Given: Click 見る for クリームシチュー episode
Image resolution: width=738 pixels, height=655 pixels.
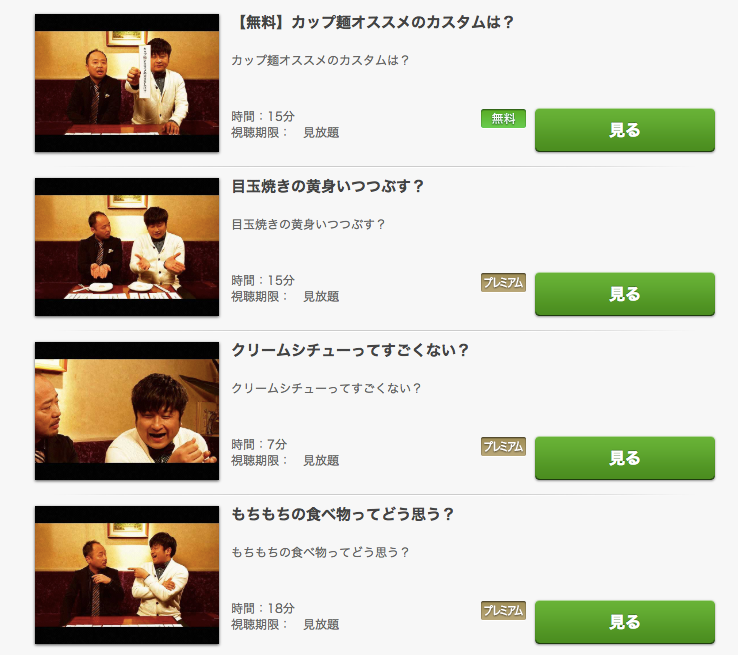Looking at the screenshot, I should [x=625, y=458].
